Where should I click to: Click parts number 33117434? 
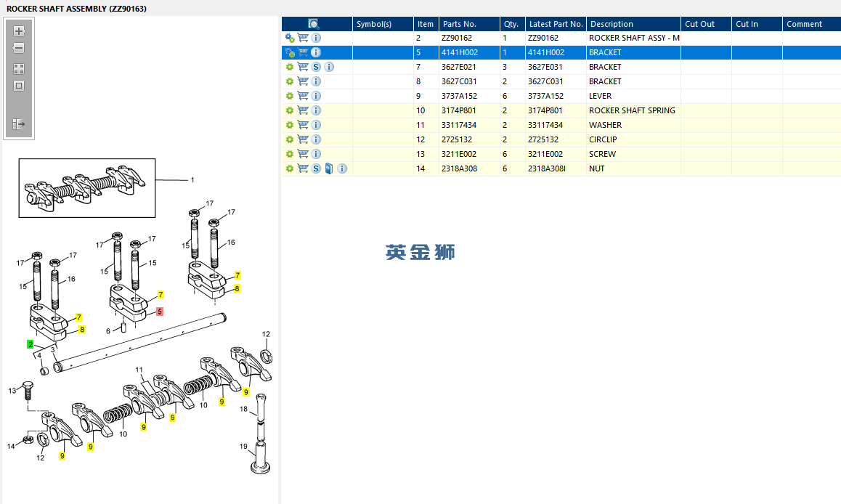458,125
